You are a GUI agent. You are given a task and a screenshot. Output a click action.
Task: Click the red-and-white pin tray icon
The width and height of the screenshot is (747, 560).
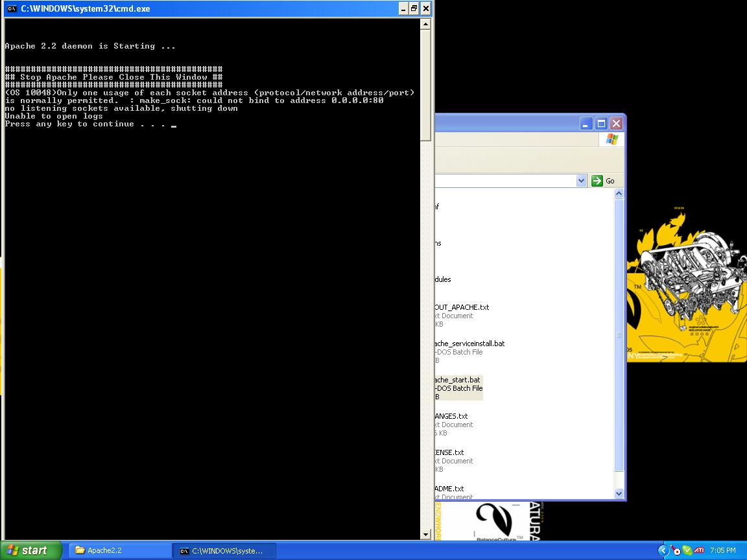(676, 550)
